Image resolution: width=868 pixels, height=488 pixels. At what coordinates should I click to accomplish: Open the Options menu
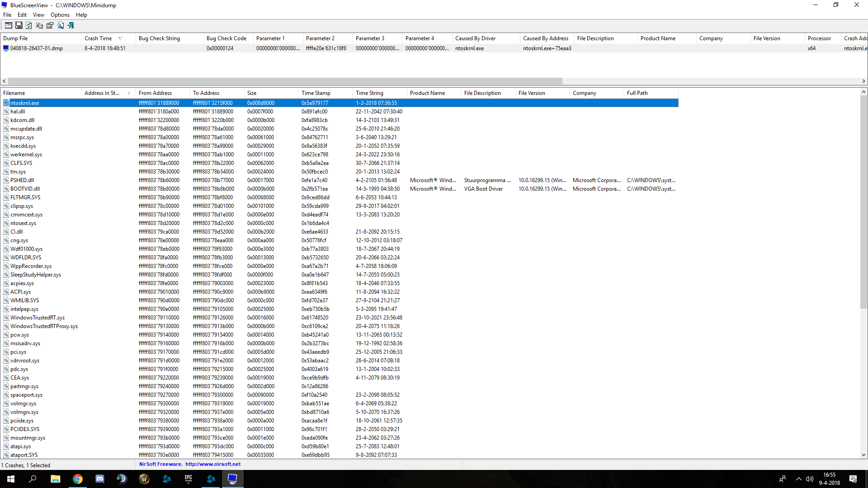pos(60,15)
